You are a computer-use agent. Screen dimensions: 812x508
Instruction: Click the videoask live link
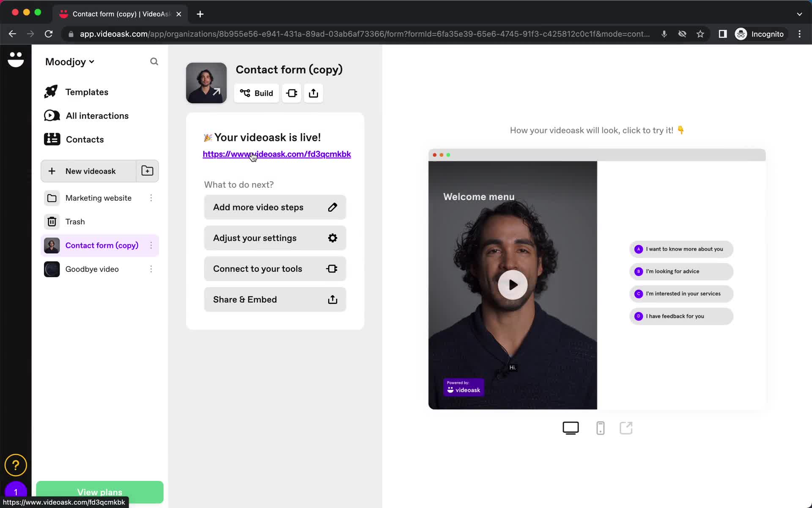click(277, 154)
